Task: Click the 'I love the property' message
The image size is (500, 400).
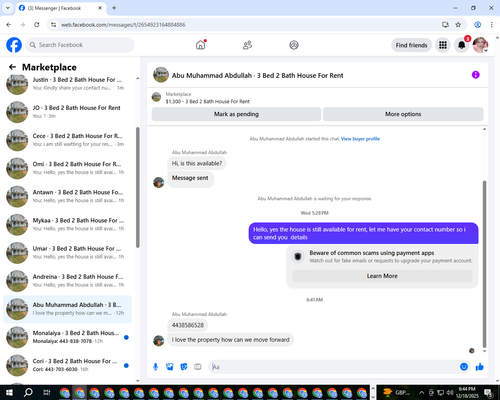Action: (x=231, y=340)
